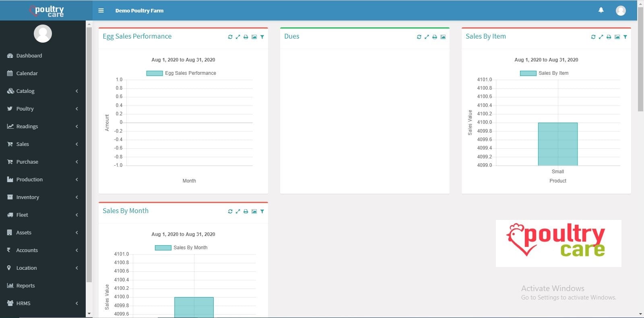
Task: Expand Sales By Item widget fullscreen
Action: point(601,37)
